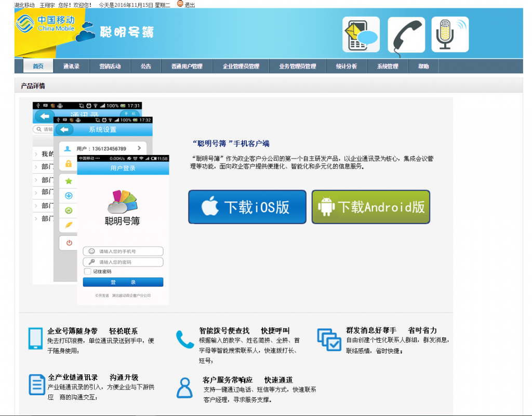This screenshot has width=532, height=416.
Task: Open the 营销活动 menu
Action: click(x=110, y=66)
